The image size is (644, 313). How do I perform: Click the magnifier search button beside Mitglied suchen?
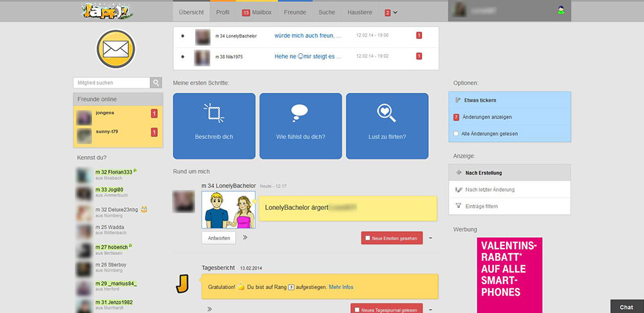click(156, 82)
